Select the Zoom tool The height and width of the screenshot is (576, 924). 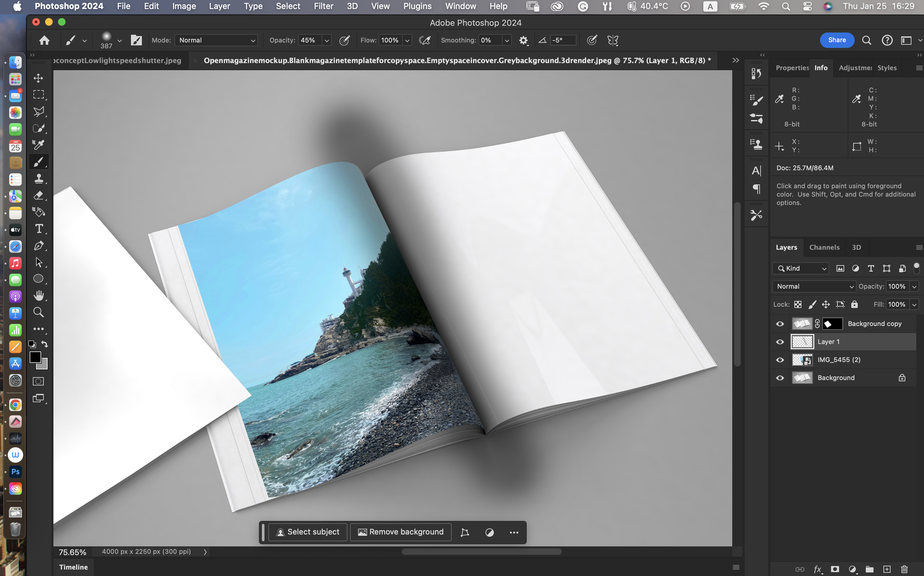(x=39, y=312)
